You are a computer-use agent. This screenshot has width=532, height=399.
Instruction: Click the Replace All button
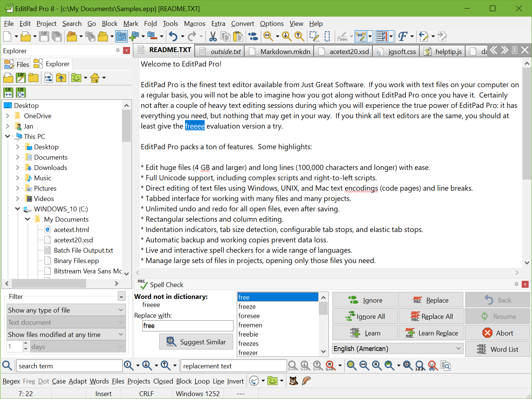tap(431, 316)
